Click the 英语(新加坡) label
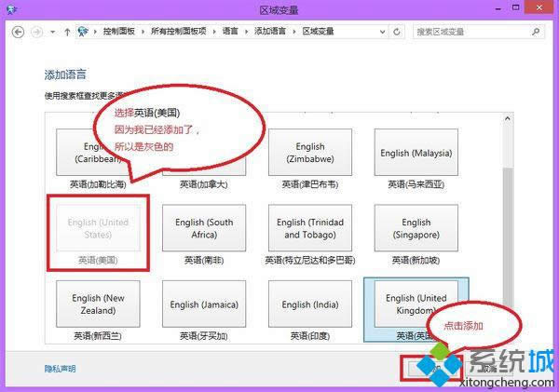The image size is (559, 392). coord(416,260)
